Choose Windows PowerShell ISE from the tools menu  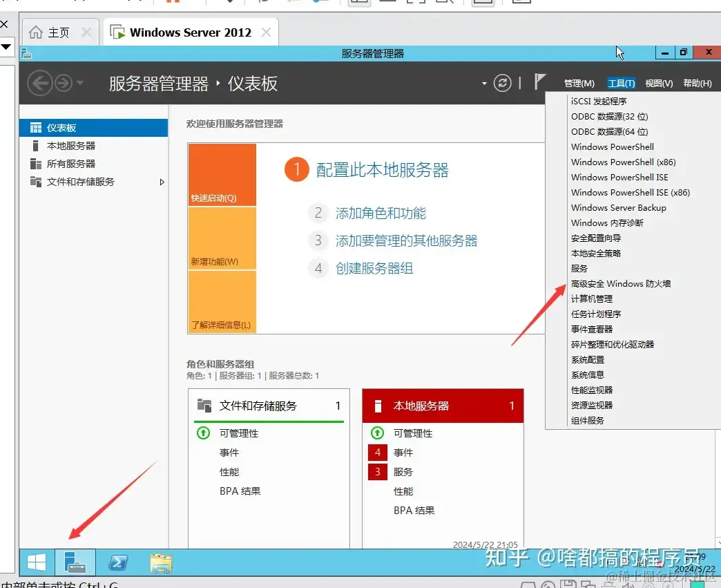[620, 177]
